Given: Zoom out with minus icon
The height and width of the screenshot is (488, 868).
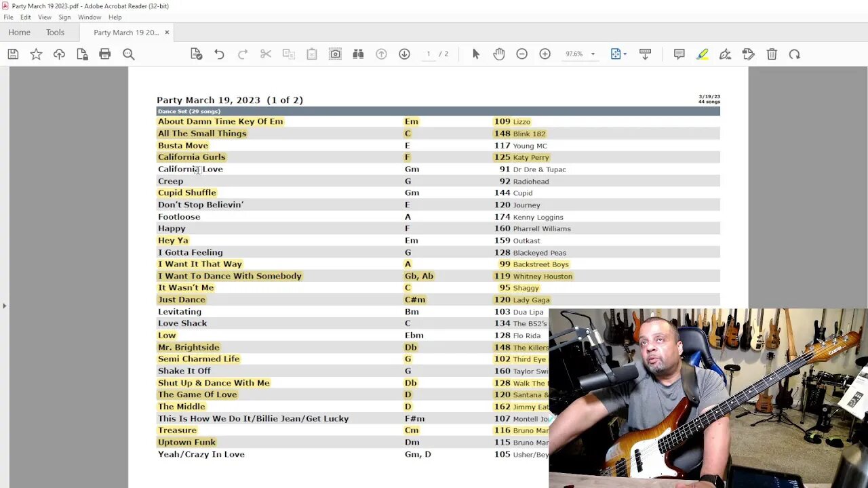Looking at the screenshot, I should 521,54.
